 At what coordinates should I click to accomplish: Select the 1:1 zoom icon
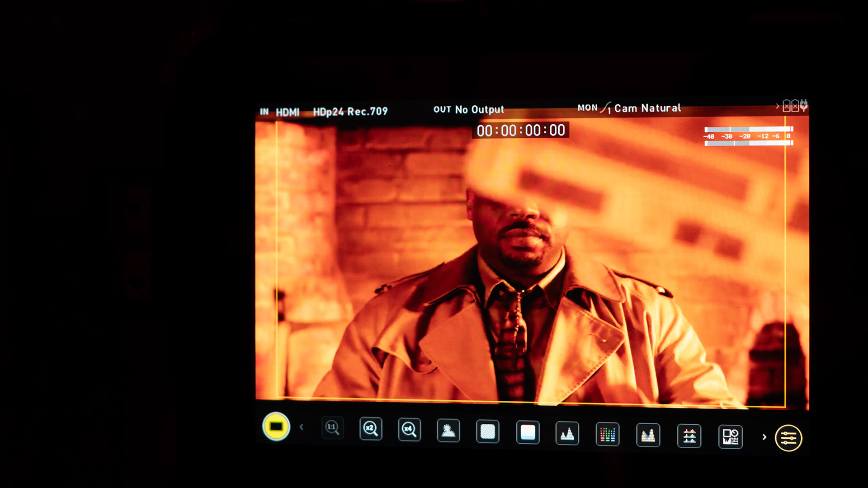coord(332,427)
